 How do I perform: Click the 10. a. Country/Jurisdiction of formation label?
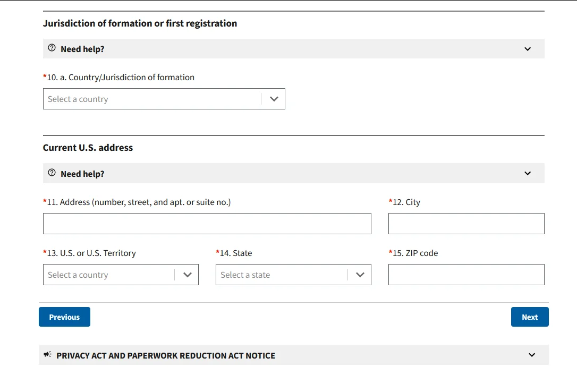119,78
